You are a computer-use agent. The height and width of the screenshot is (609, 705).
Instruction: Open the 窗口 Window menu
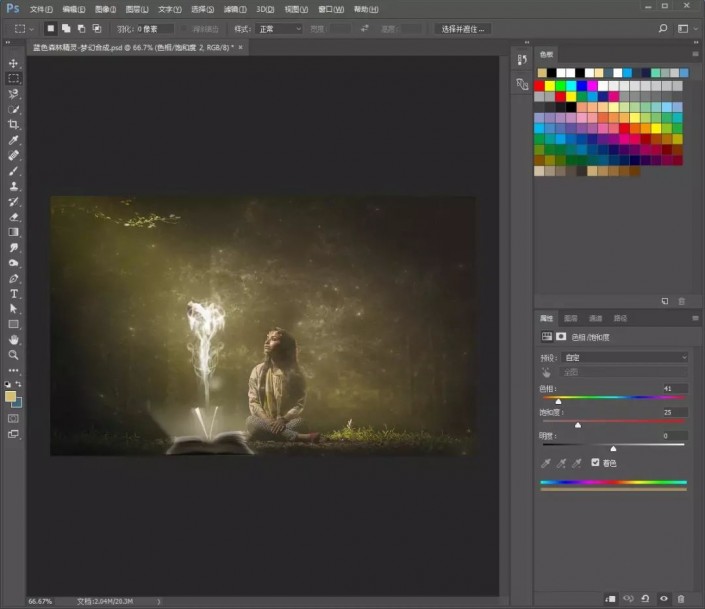point(331,9)
